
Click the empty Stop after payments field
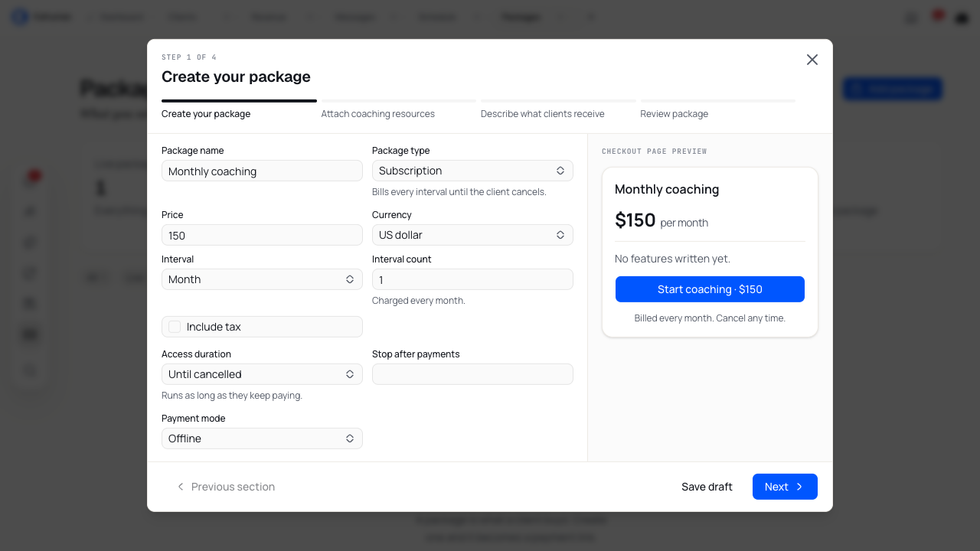[x=472, y=374]
